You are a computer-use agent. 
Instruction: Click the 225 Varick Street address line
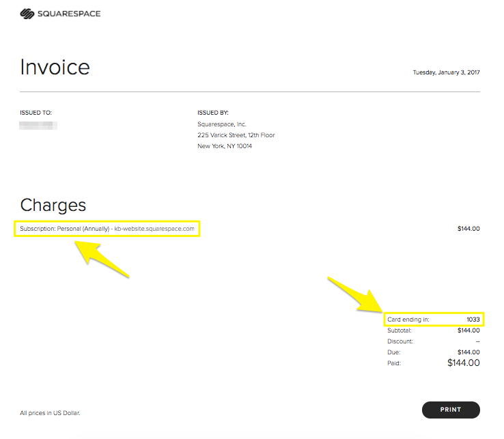[x=236, y=135]
